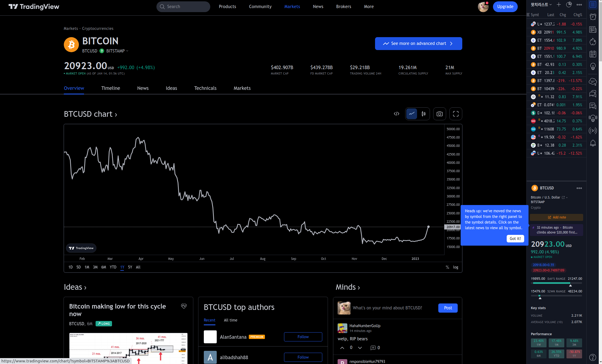The width and height of the screenshot is (602, 364).
Task: Open notifications bell in right sidebar
Action: click(x=593, y=143)
